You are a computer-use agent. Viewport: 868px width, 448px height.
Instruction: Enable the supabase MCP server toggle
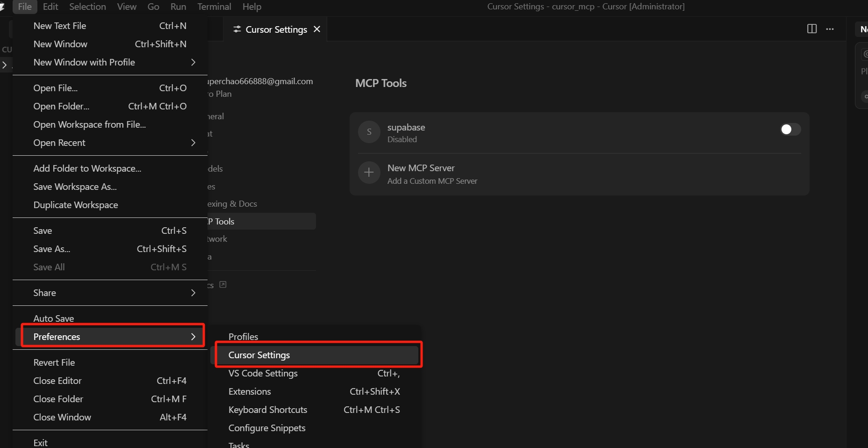tap(790, 129)
